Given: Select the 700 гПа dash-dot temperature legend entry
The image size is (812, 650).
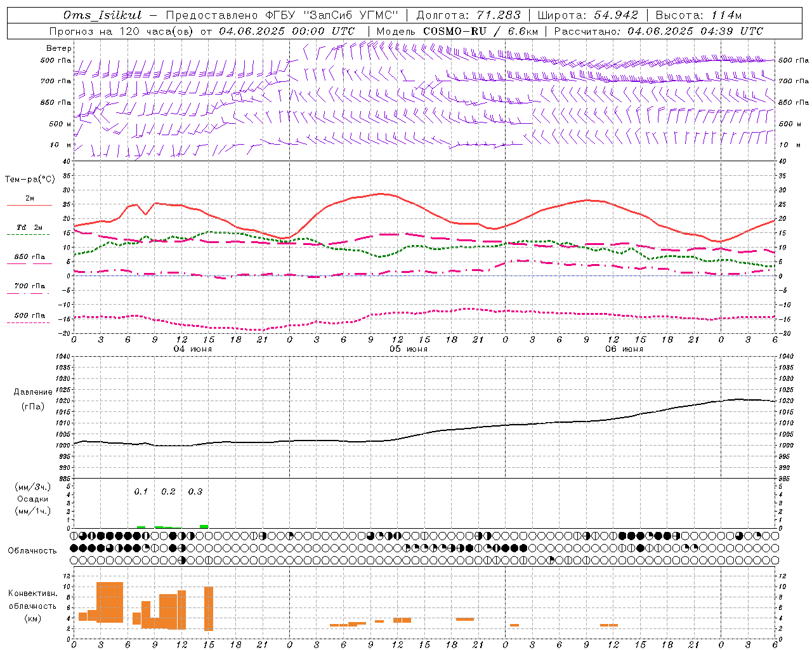Looking at the screenshot, I should tap(29, 288).
